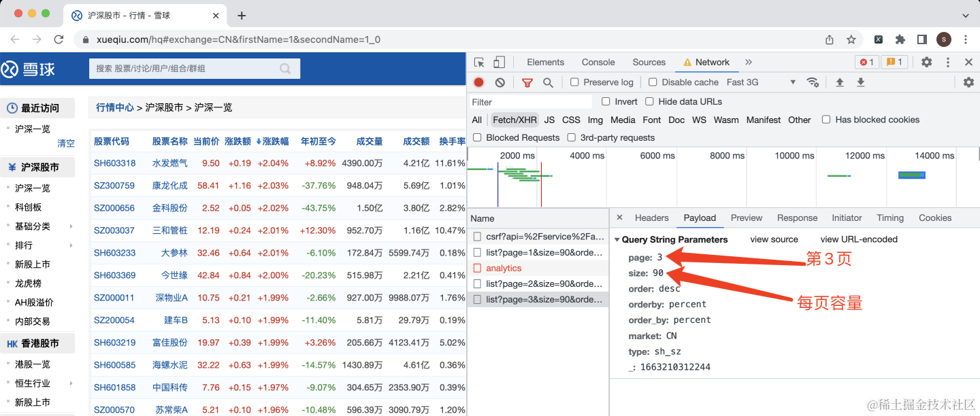Click the browser address bar URL
Screen dimensions: 980x416
(x=238, y=39)
